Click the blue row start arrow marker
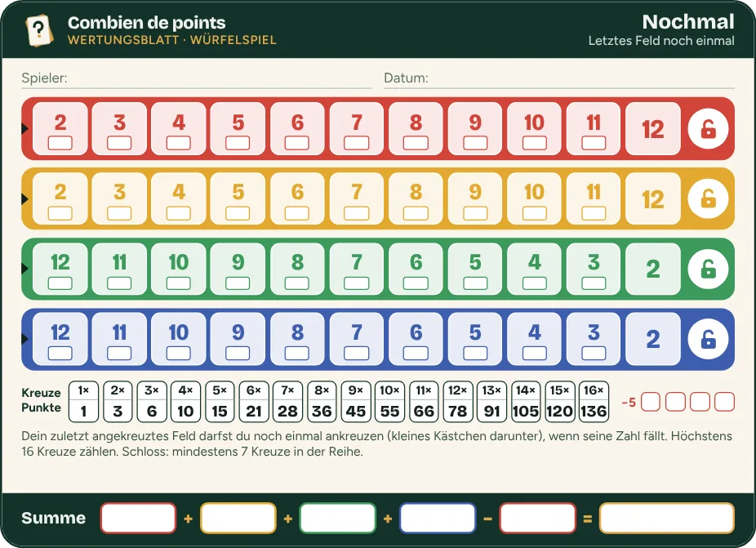This screenshot has width=756, height=548. [x=25, y=339]
